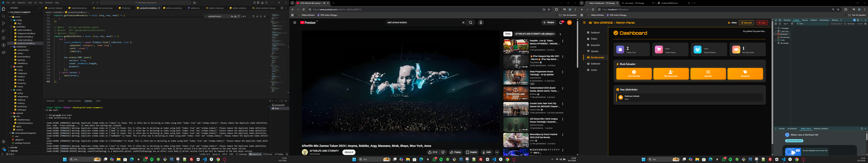This screenshot has height=163, width=868.
Task: Open the AI assistance drawer tab
Action: tap(792, 129)
